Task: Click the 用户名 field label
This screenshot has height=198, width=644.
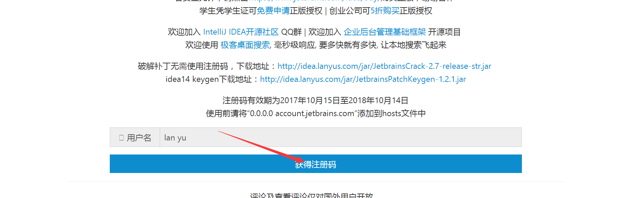Action: pyautogui.click(x=139, y=138)
